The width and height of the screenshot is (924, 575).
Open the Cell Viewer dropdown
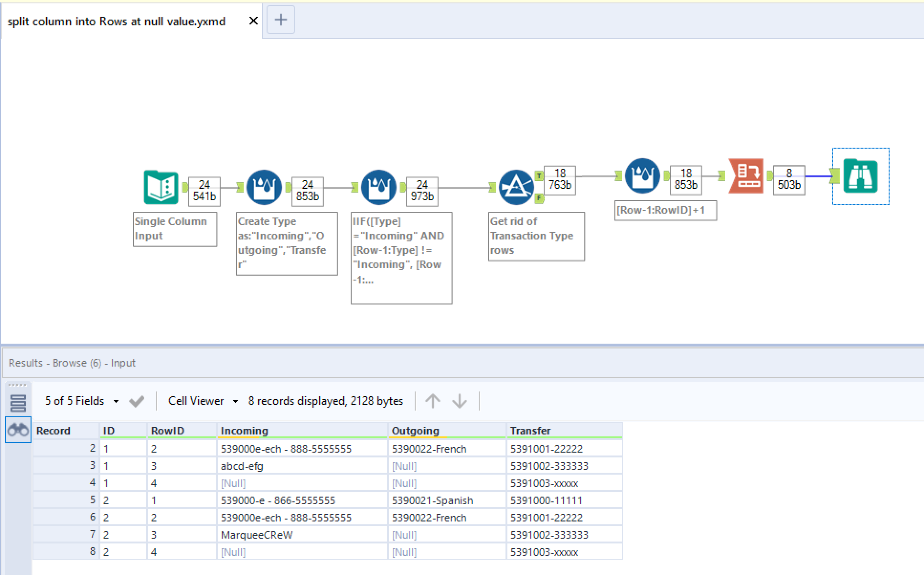(235, 401)
